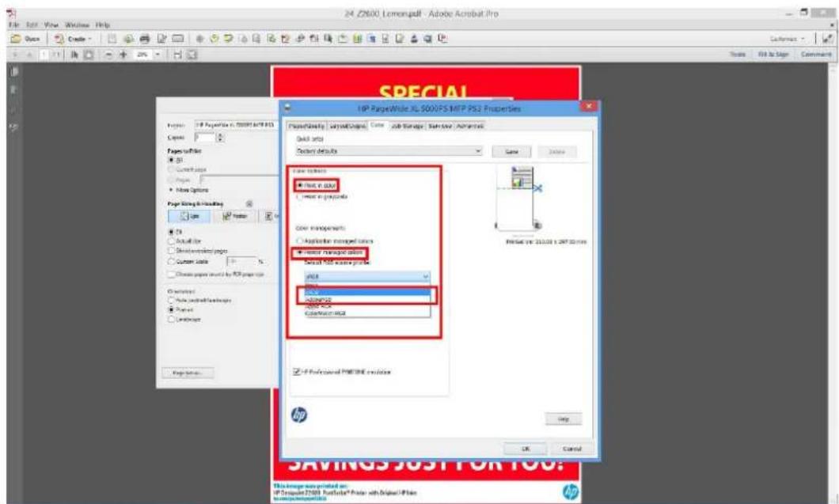Select Printer managed colors option
839x504 pixels.
300,252
